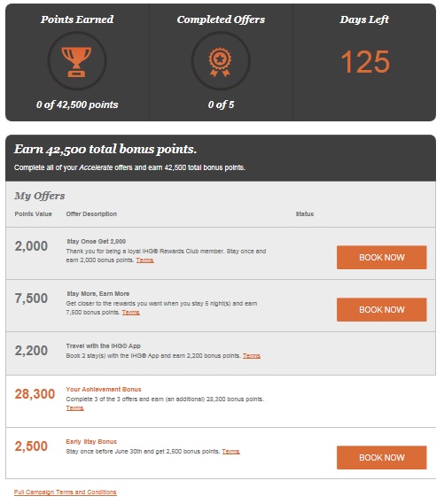Image resolution: width=444 pixels, height=504 pixels.
Task: Open Terms link for Your Achievement Bonus
Action: point(75,407)
